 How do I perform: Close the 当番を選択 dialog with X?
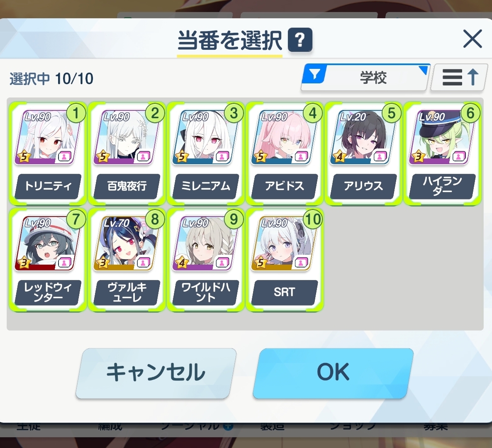point(473,39)
